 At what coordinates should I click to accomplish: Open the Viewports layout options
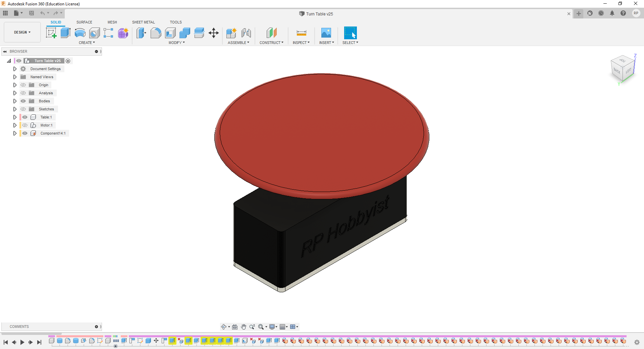(x=294, y=327)
